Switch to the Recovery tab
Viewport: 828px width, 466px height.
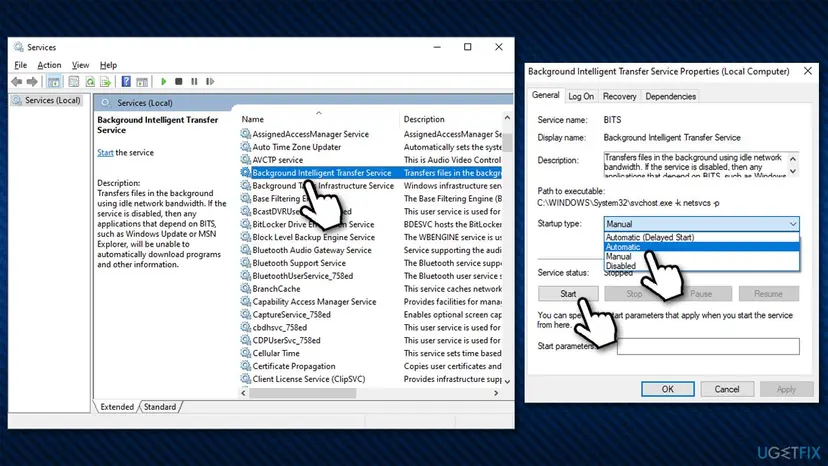(619, 96)
